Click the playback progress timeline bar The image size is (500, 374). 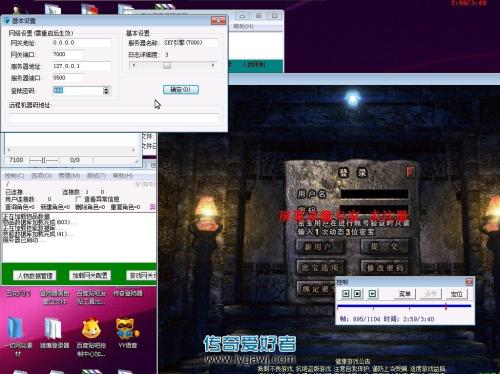coord(404,306)
